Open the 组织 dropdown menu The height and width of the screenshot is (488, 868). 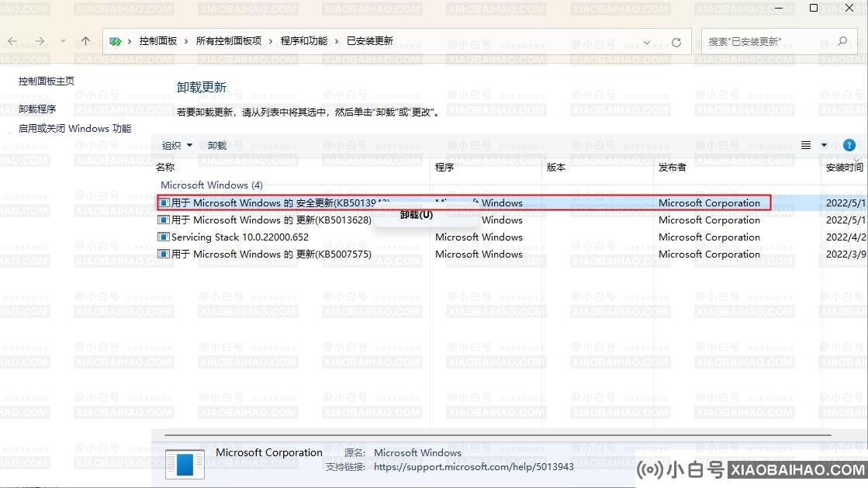177,146
